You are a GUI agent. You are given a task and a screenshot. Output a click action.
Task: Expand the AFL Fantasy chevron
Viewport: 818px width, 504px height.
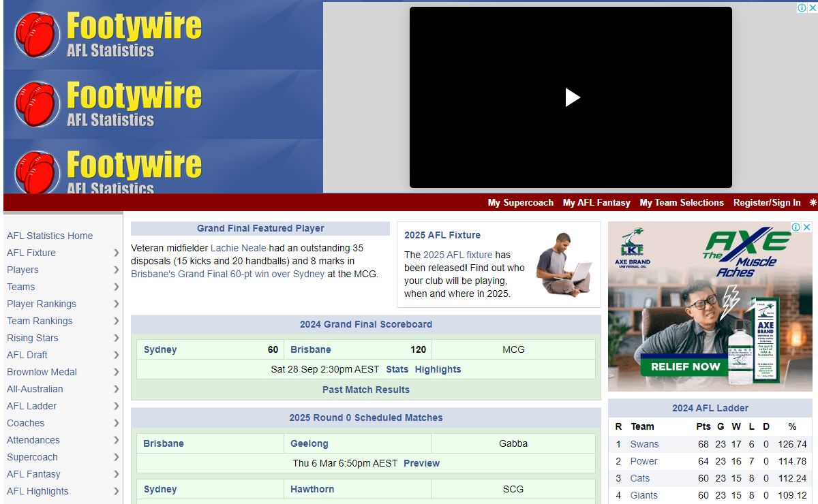coord(116,474)
